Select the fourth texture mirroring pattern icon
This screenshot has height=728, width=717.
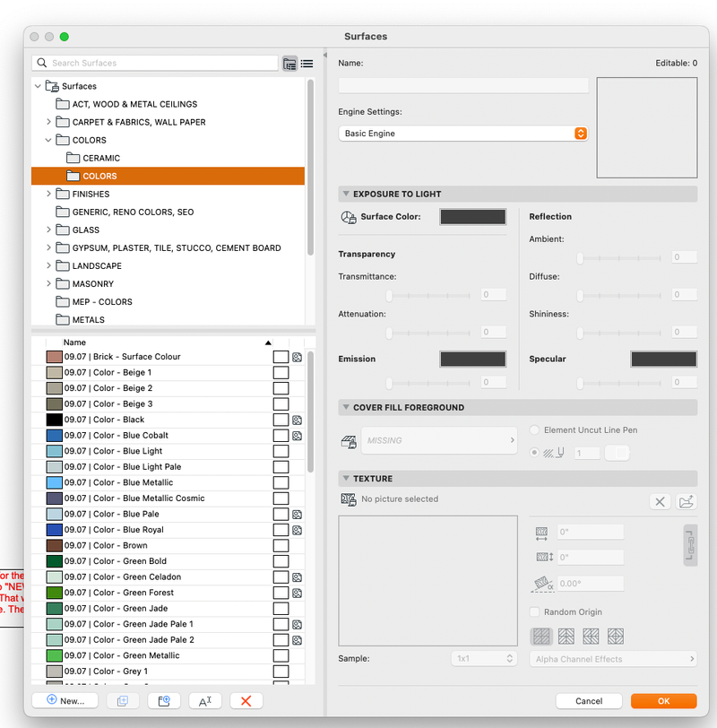point(616,636)
